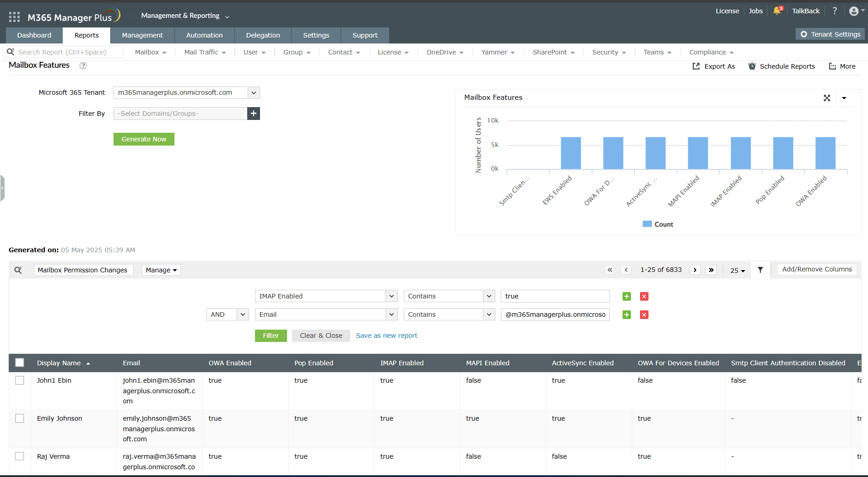
Task: Open the Jobs link in header
Action: 756,11
